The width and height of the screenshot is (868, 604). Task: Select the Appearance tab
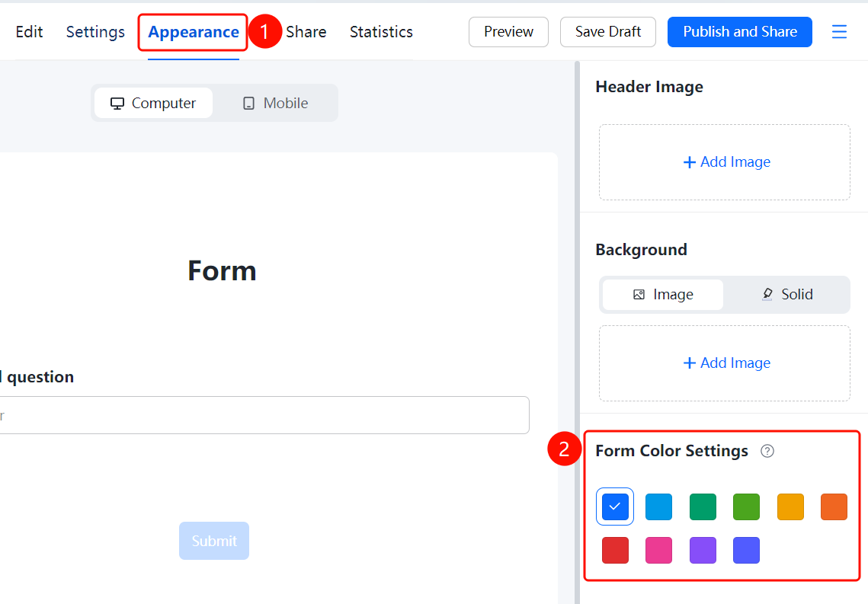194,32
